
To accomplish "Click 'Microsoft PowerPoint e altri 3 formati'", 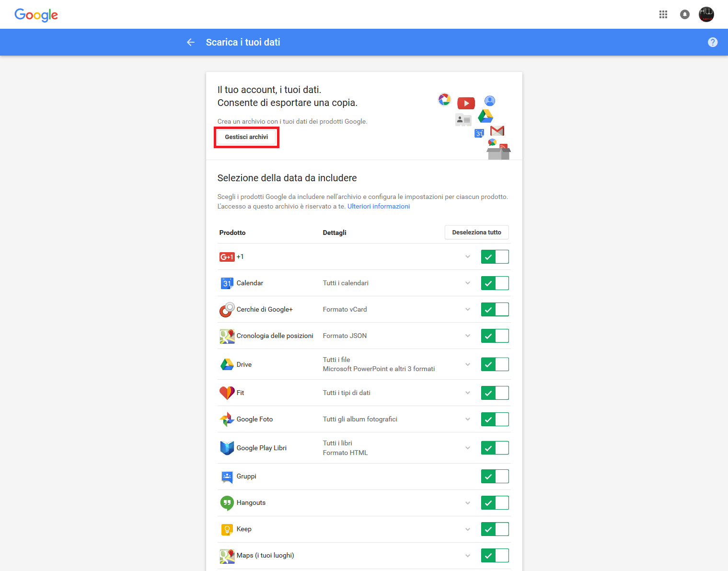I will pyautogui.click(x=379, y=369).
